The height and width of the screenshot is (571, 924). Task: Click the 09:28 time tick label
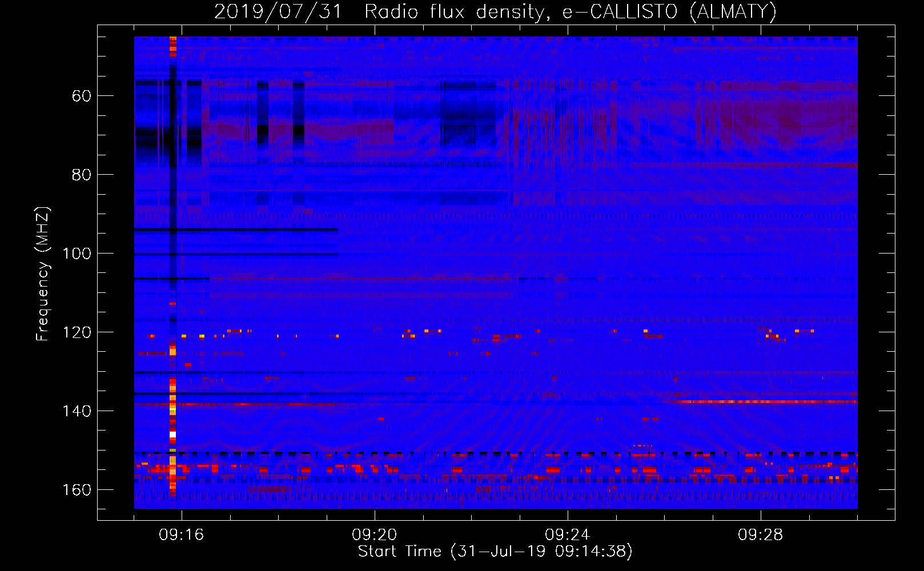point(761,535)
